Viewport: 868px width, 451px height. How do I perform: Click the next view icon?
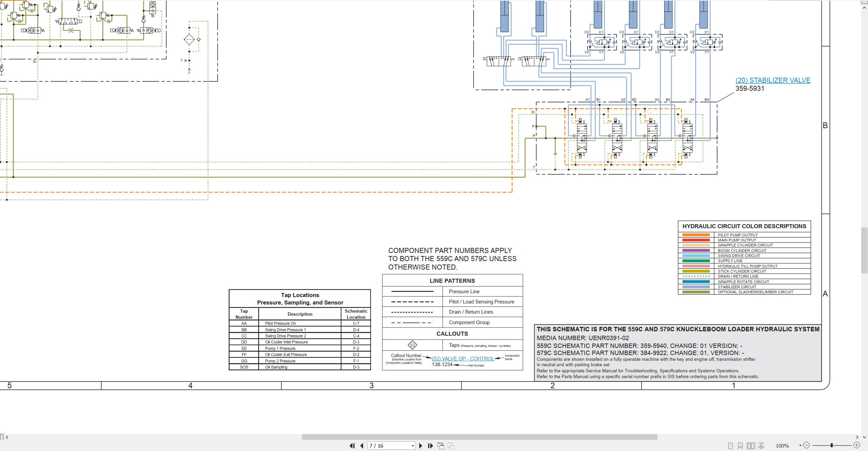451,446
